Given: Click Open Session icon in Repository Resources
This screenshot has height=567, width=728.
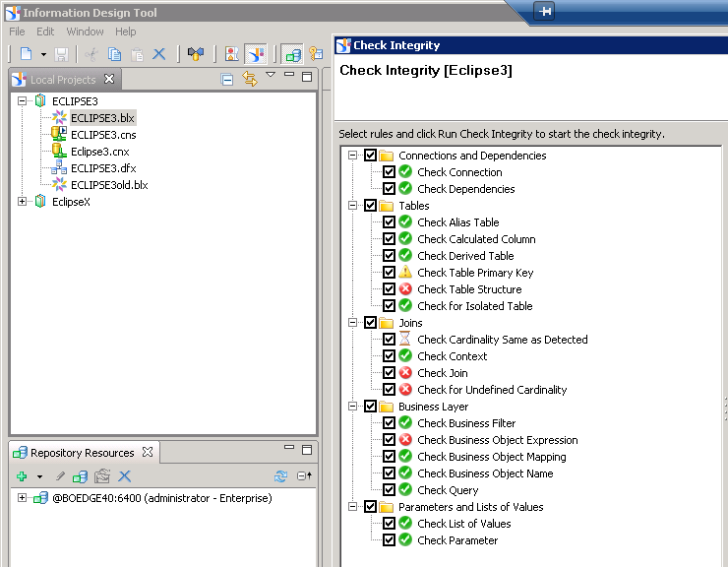Looking at the screenshot, I should [x=80, y=476].
